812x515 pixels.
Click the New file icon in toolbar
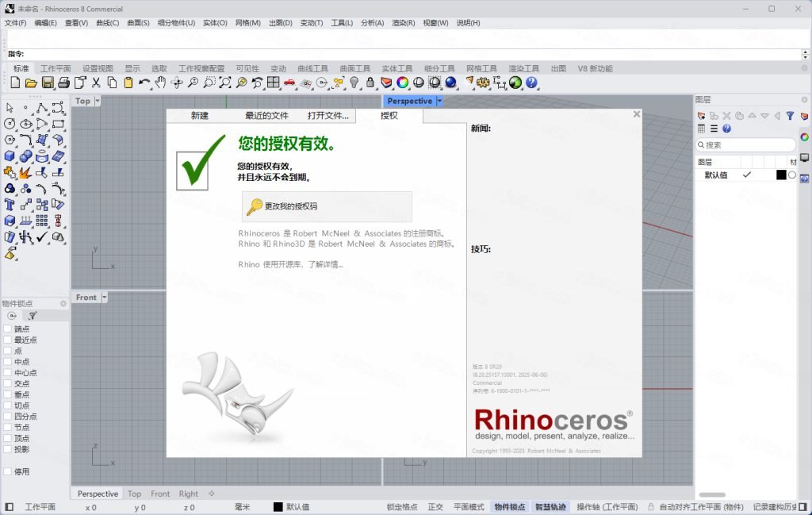(x=15, y=83)
